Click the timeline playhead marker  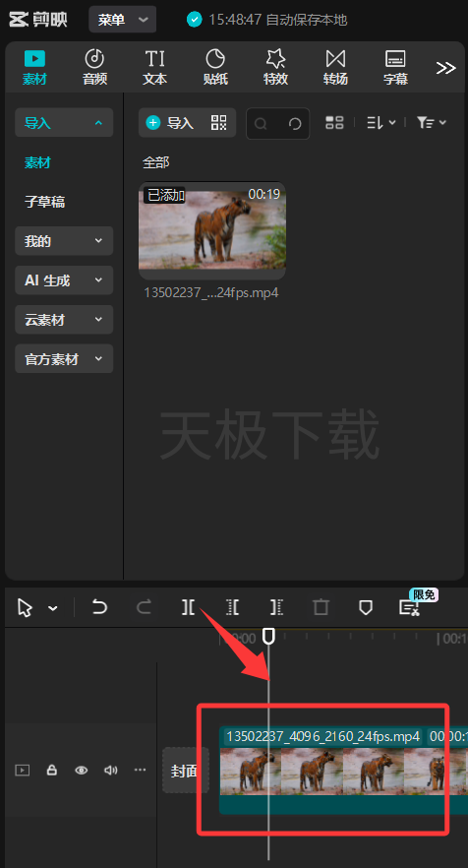(x=268, y=636)
